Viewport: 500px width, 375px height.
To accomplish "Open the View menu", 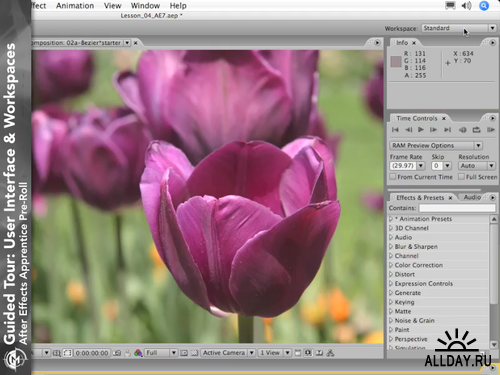I will (x=112, y=6).
